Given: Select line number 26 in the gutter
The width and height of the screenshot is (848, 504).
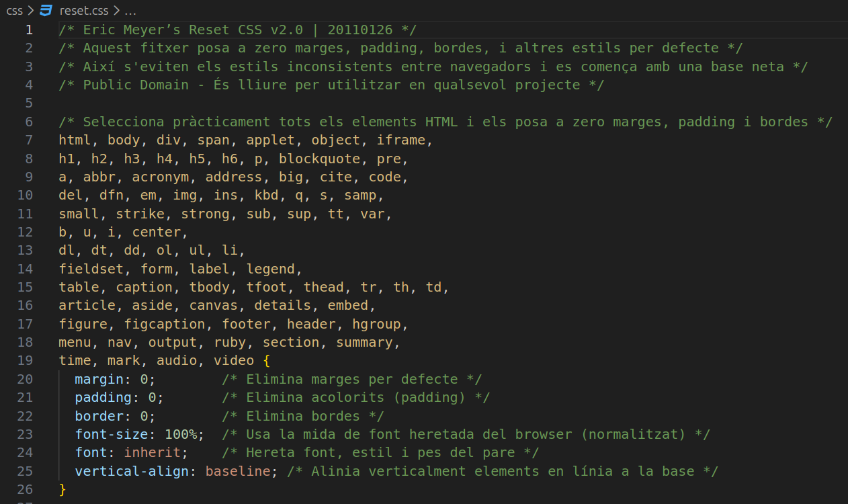Looking at the screenshot, I should (25, 489).
